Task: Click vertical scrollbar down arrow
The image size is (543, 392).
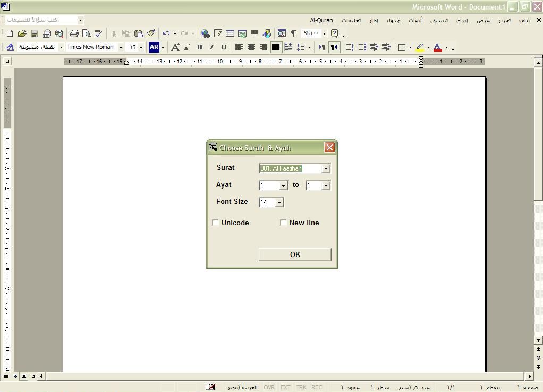Action: pos(538,340)
